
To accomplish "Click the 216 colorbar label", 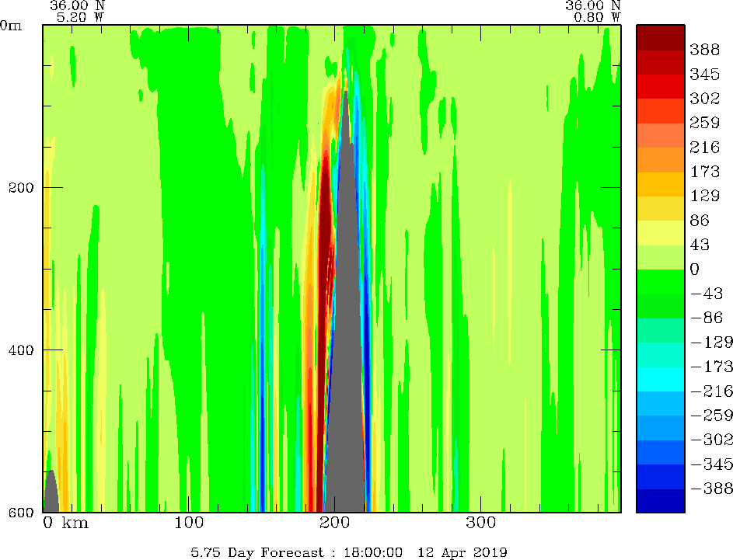I will pos(704,148).
